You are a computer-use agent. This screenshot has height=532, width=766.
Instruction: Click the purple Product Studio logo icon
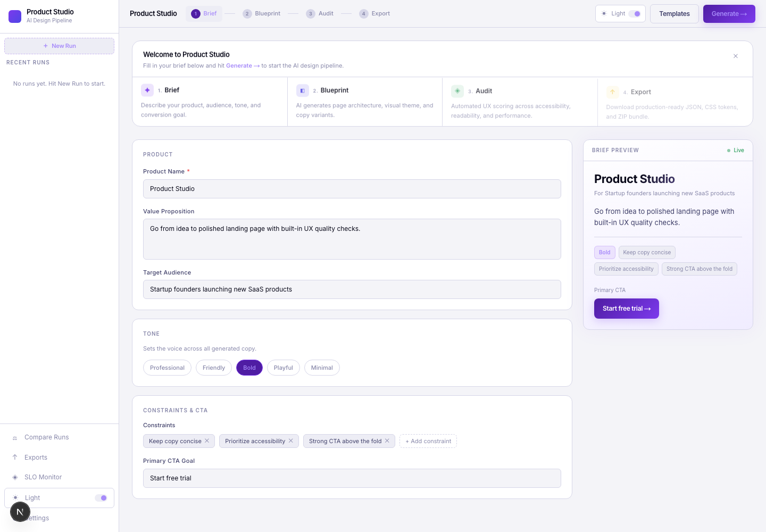pyautogui.click(x=15, y=16)
